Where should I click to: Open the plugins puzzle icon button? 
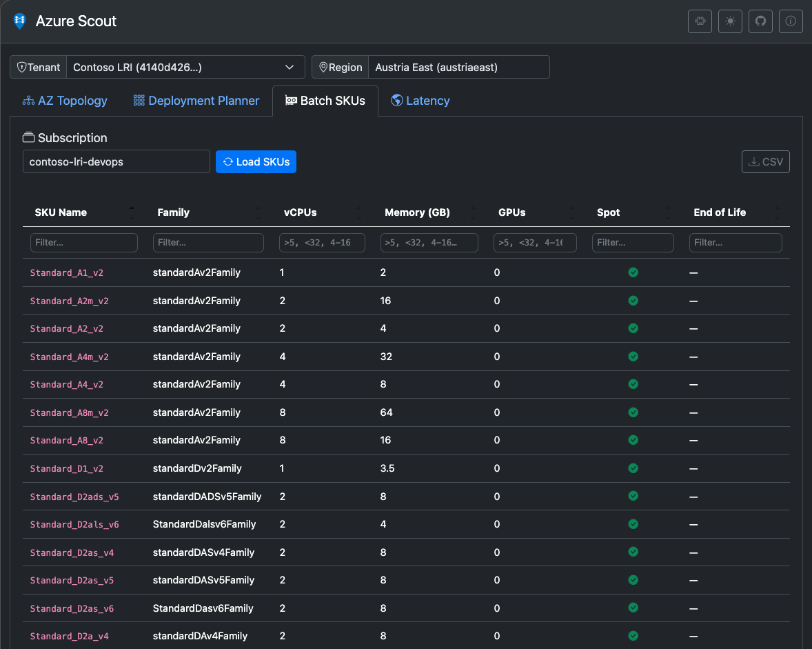[x=700, y=21]
